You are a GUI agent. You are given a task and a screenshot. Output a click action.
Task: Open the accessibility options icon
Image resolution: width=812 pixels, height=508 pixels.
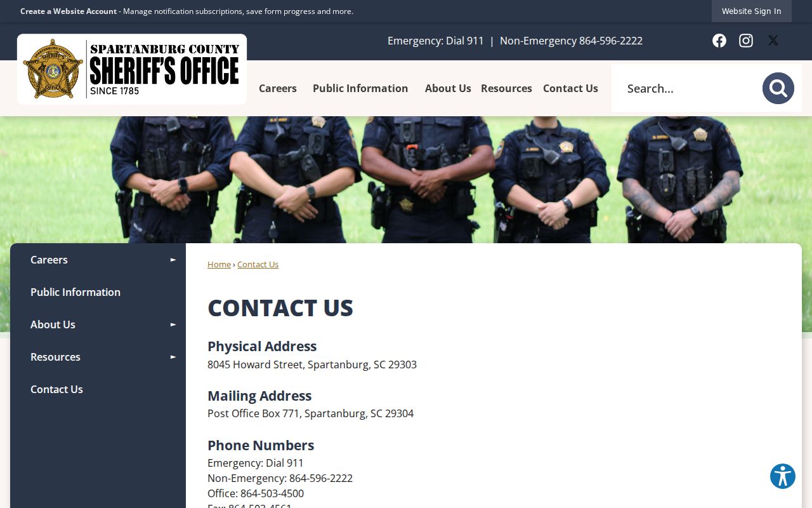[783, 476]
